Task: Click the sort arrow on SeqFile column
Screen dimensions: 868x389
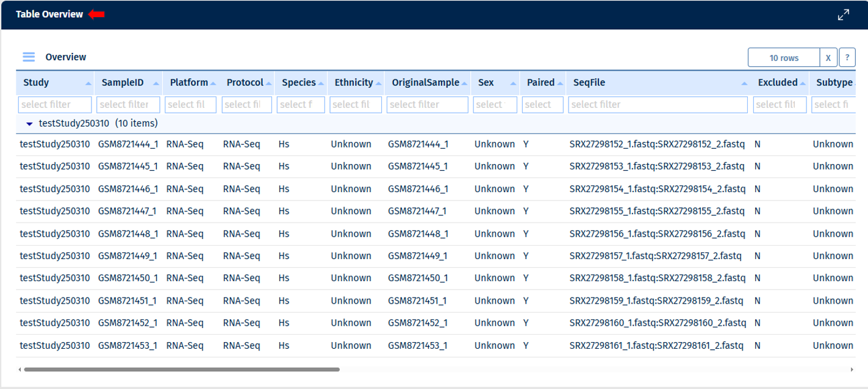Action: pyautogui.click(x=744, y=83)
